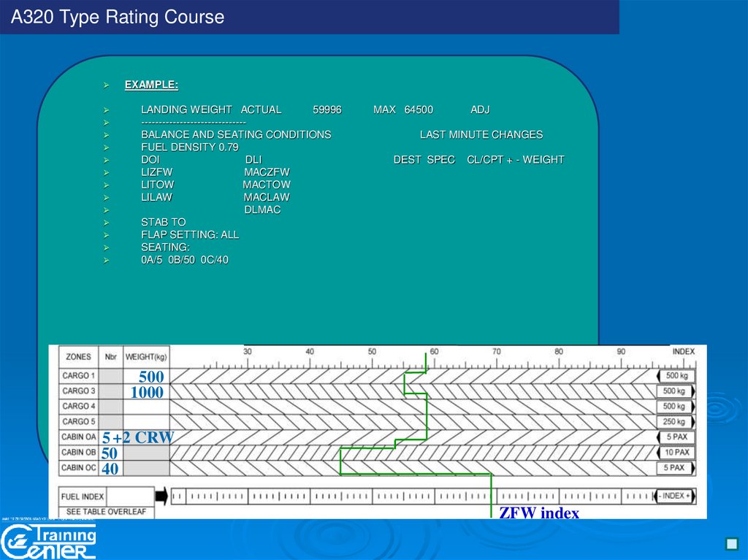Screen dimensions: 748x560
Task: Click the MACZFW label
Action: pyautogui.click(x=267, y=172)
